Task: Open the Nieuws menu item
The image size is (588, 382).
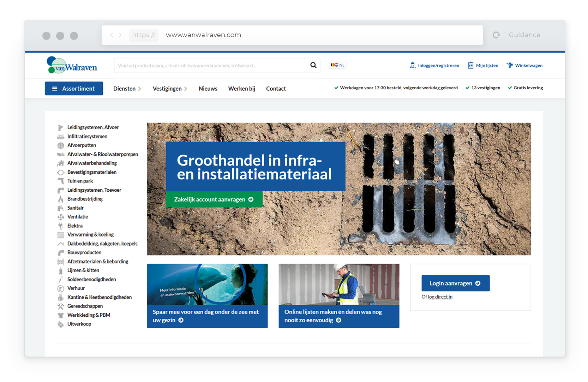Action: click(x=208, y=89)
